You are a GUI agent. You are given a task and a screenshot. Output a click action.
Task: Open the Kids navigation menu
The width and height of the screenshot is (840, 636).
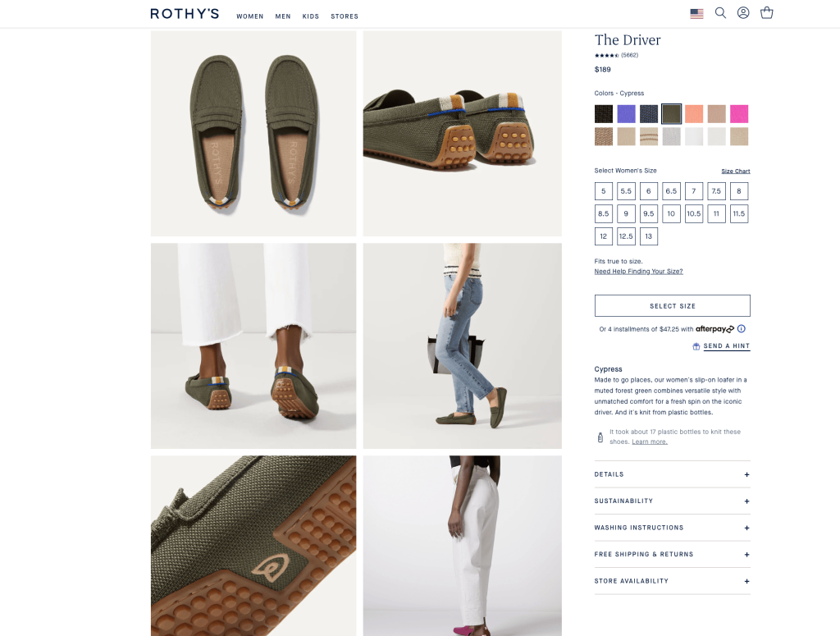point(311,16)
